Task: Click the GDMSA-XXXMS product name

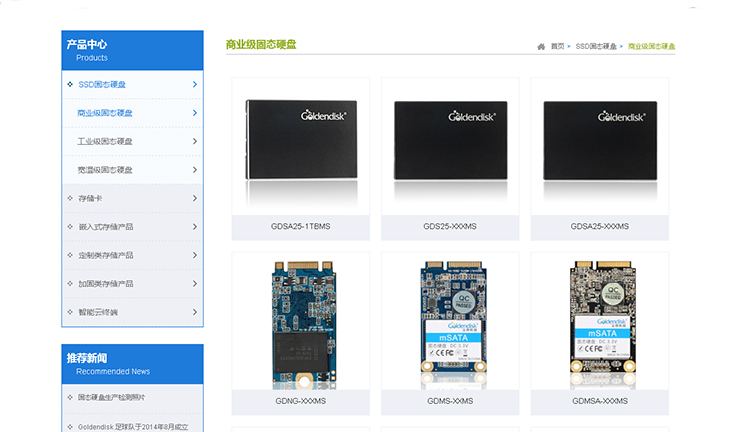Action: point(600,401)
